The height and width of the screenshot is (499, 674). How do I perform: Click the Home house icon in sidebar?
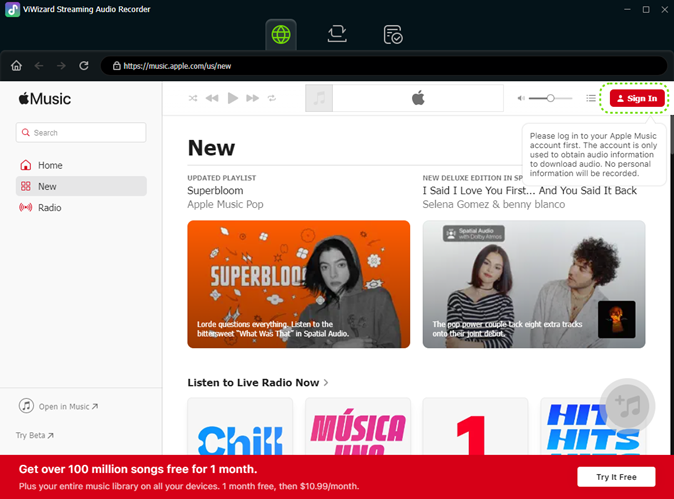point(26,165)
